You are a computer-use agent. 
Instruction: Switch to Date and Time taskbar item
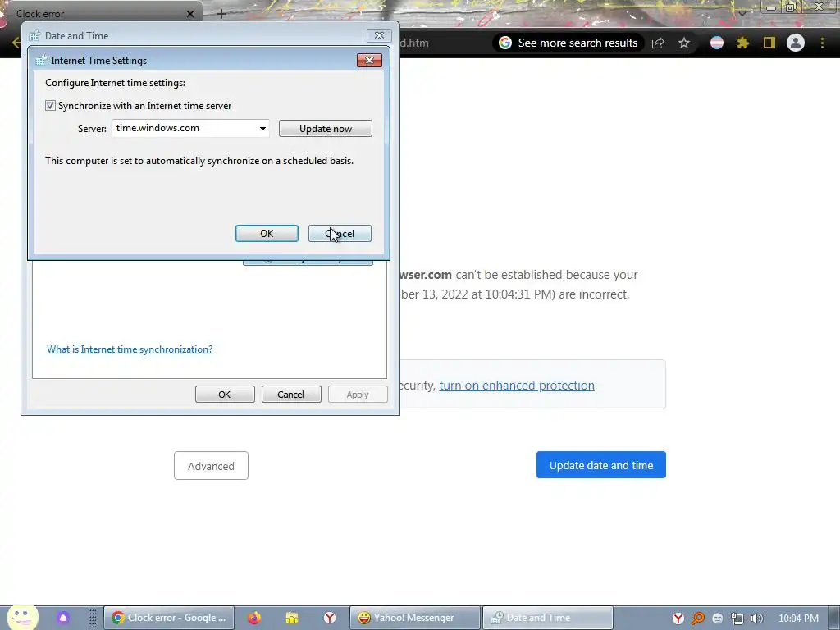click(547, 618)
